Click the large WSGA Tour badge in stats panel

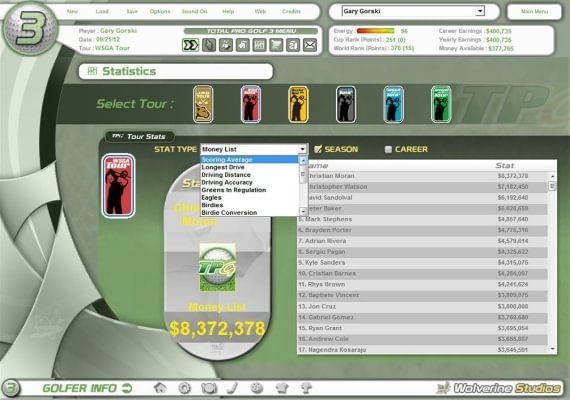(x=119, y=186)
